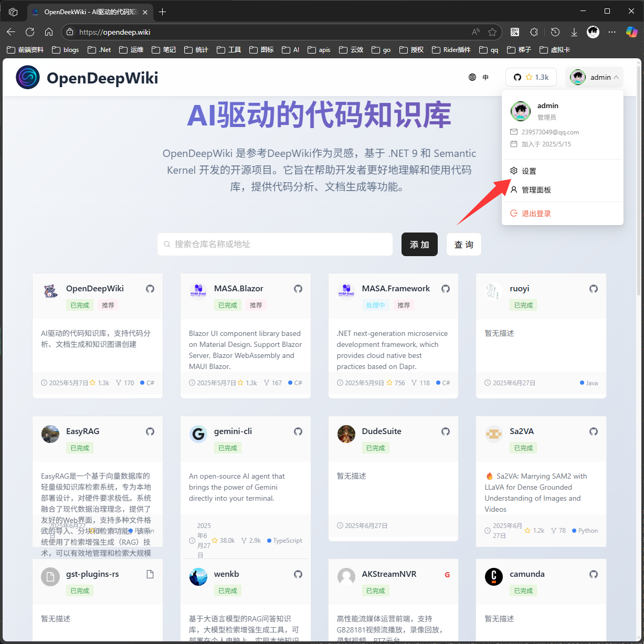Open GitHub icon on MASA.Framework card
The height and width of the screenshot is (644, 644).
pos(446,289)
